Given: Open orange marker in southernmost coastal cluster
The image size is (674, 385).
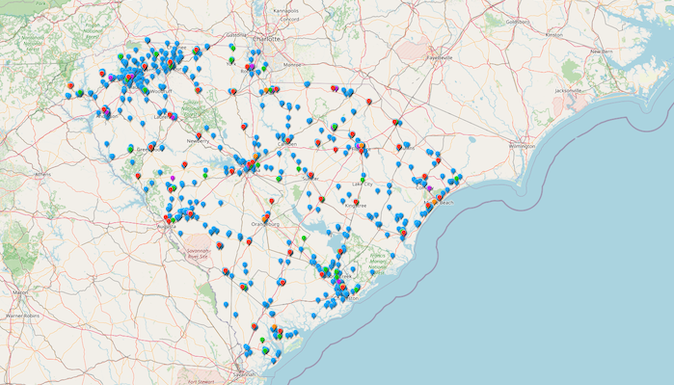Looking at the screenshot, I should coord(274,327).
